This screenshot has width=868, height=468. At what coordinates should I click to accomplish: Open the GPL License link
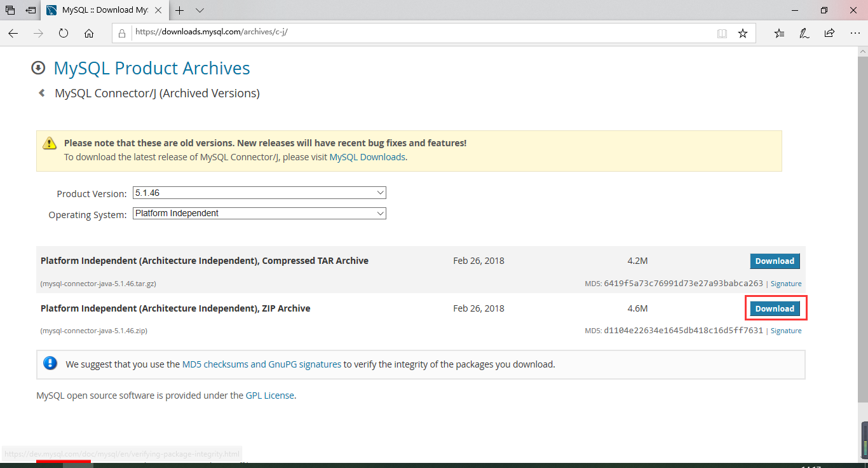tap(270, 396)
